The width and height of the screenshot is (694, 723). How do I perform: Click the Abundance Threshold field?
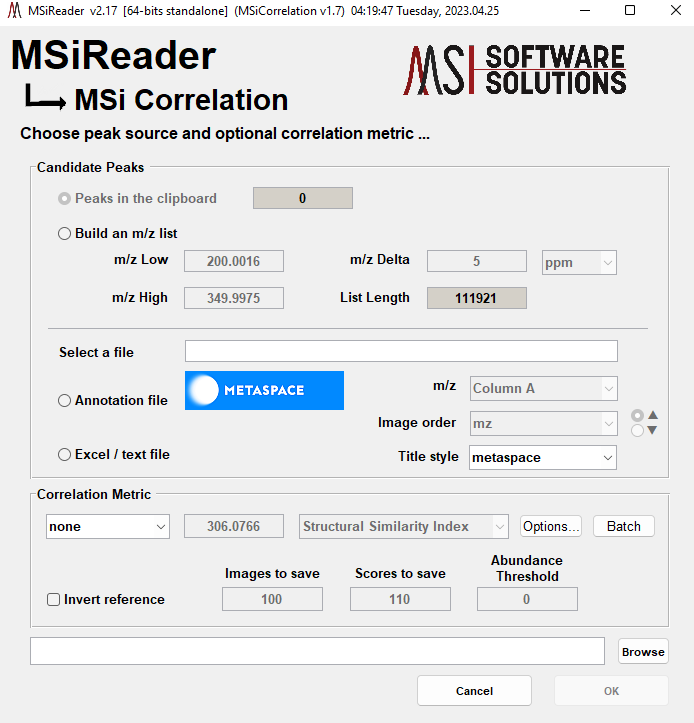528,599
